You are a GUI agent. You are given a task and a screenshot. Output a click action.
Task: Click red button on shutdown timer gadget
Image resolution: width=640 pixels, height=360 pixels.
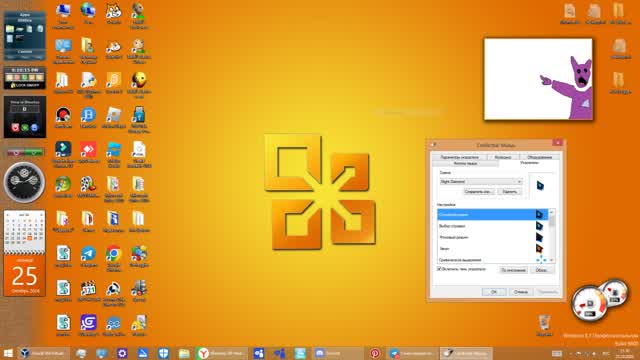coord(15,128)
